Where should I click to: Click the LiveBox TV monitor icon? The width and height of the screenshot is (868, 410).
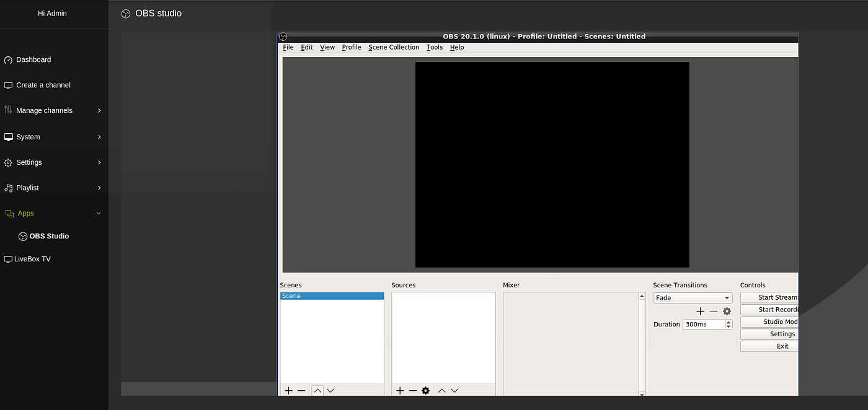pyautogui.click(x=8, y=259)
